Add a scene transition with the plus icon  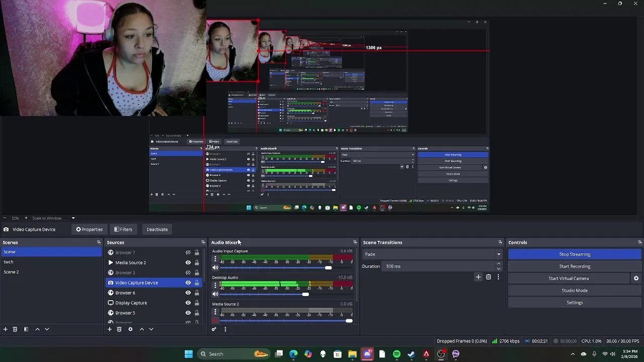pos(478,277)
